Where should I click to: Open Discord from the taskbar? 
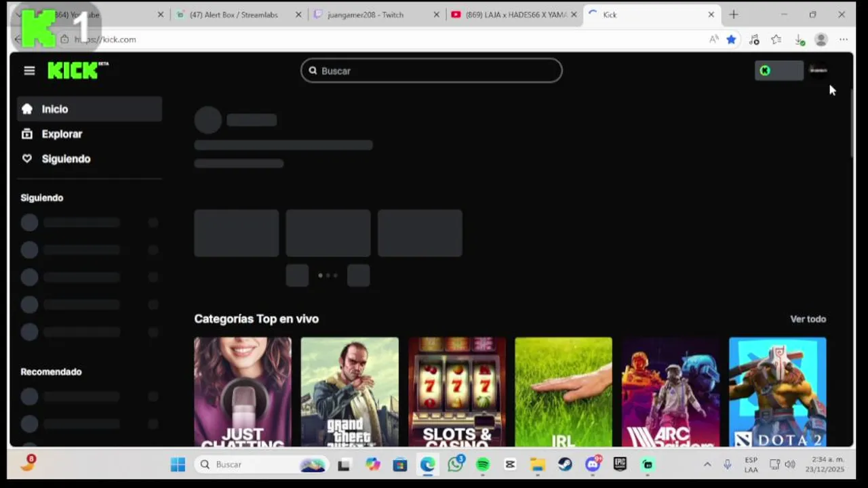(593, 464)
